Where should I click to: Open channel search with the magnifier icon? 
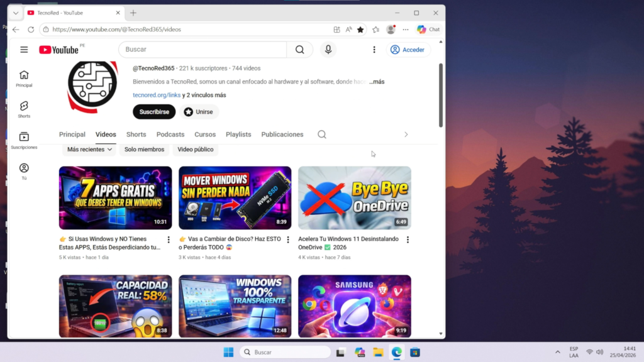pyautogui.click(x=321, y=134)
